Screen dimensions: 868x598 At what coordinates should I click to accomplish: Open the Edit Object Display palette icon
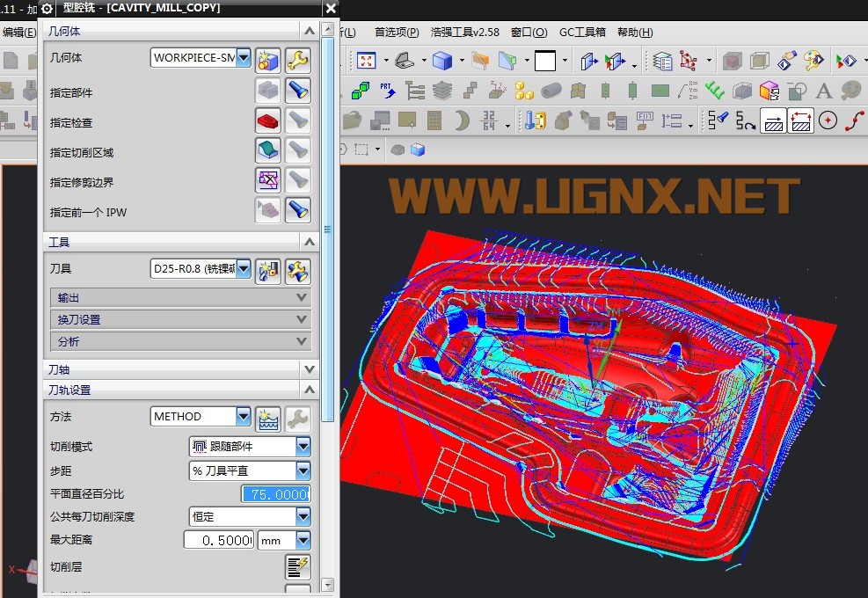813,61
